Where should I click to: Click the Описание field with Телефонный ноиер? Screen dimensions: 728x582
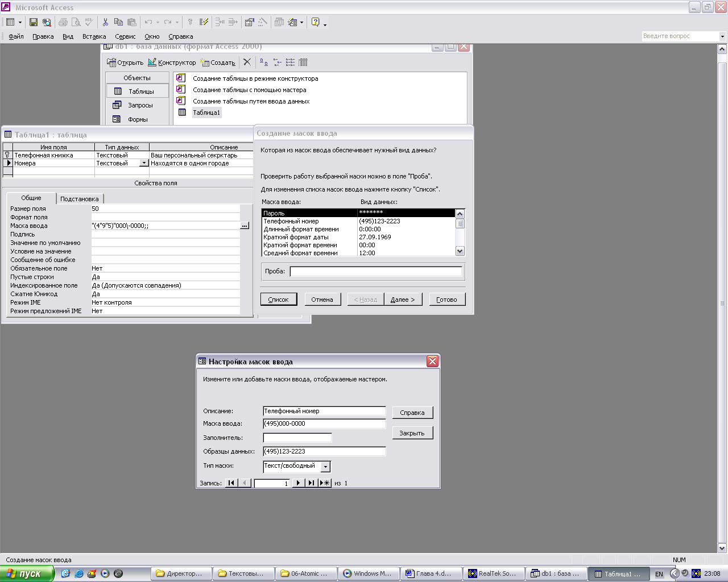tap(324, 411)
